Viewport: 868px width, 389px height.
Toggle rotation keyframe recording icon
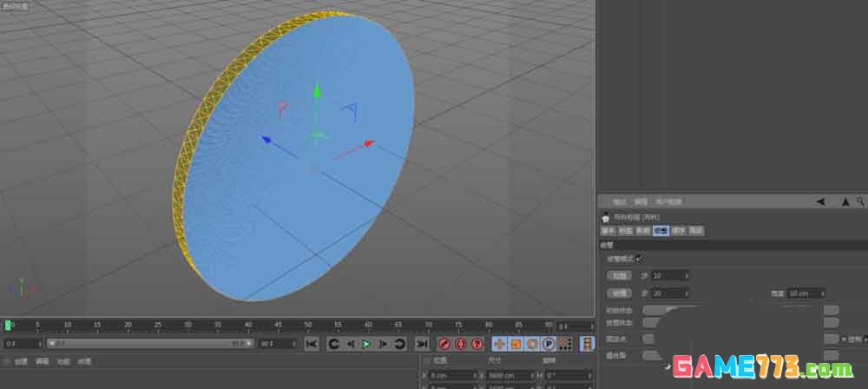(532, 344)
